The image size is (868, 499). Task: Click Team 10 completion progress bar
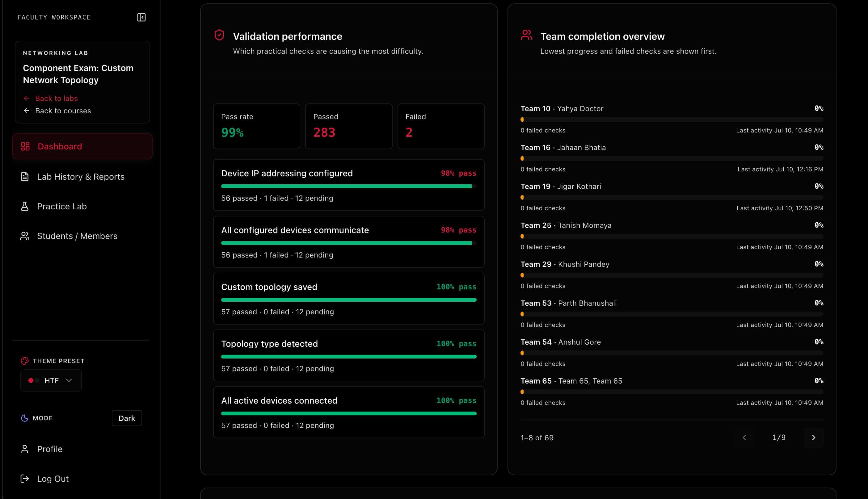[x=672, y=120]
